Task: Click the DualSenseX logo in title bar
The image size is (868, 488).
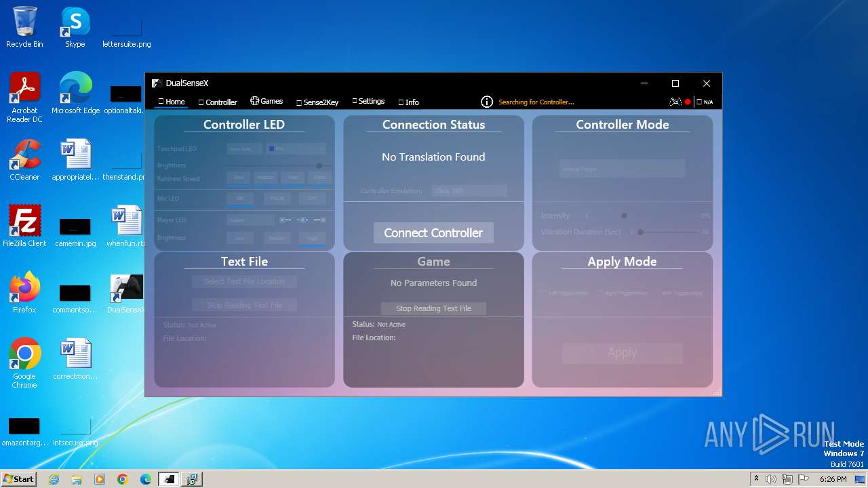Action: coord(156,83)
